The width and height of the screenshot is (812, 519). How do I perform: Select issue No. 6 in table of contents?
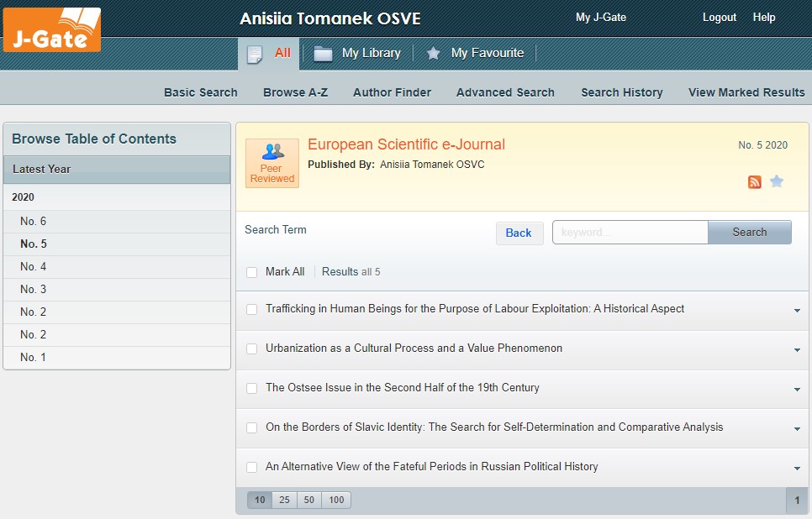(x=34, y=222)
